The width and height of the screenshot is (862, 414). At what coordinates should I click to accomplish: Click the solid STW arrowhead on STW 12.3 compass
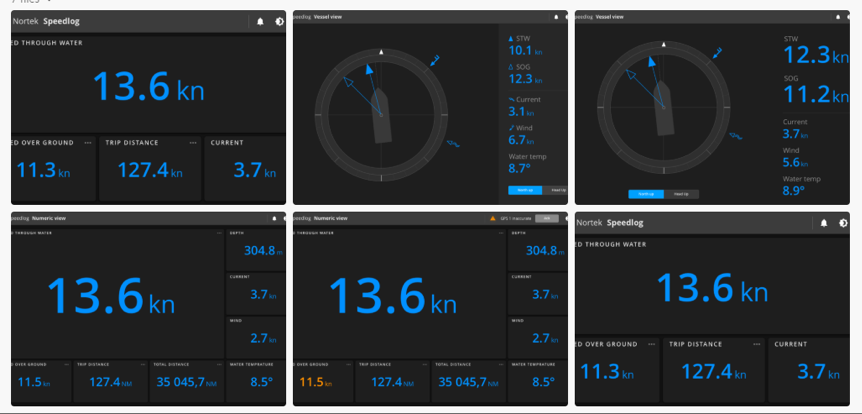(651, 61)
